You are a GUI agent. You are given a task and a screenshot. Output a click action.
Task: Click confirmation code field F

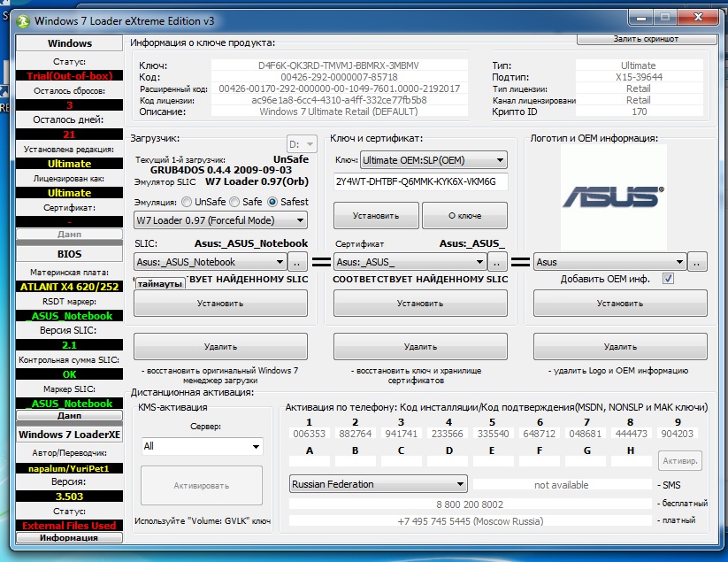(540, 461)
